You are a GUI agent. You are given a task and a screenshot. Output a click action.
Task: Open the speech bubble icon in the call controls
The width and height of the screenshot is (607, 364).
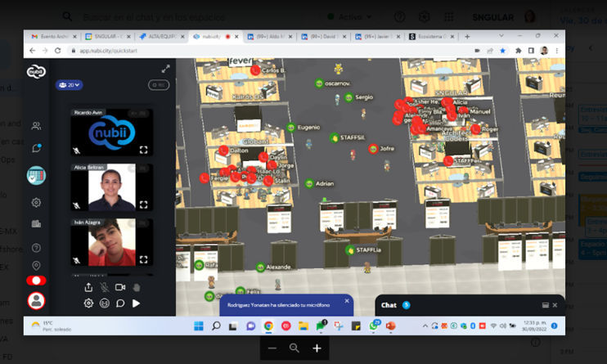pos(120,303)
